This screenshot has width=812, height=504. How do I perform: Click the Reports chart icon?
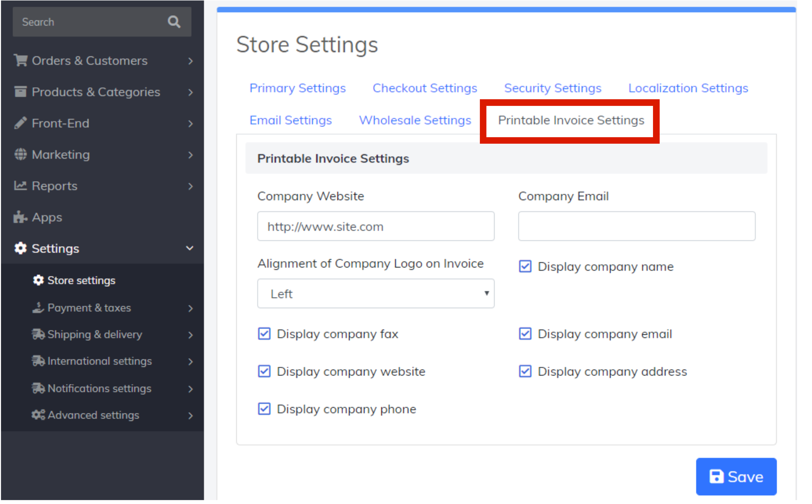coord(21,186)
